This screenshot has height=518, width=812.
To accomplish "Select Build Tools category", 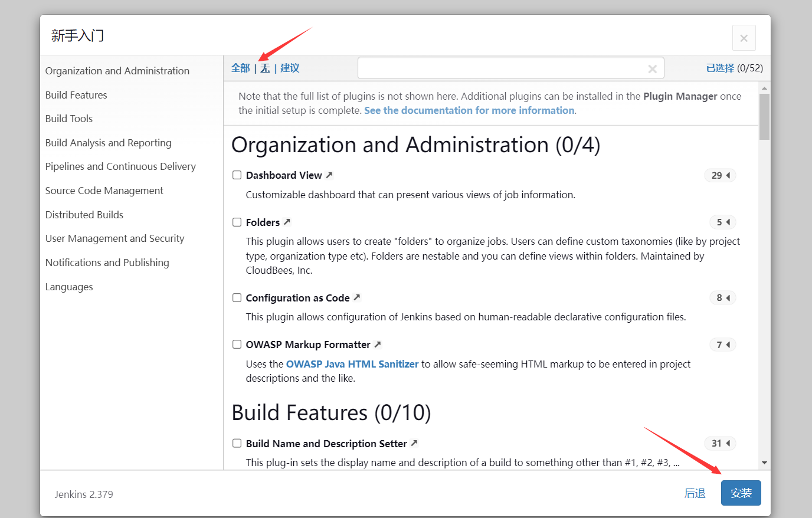I will [x=69, y=119].
